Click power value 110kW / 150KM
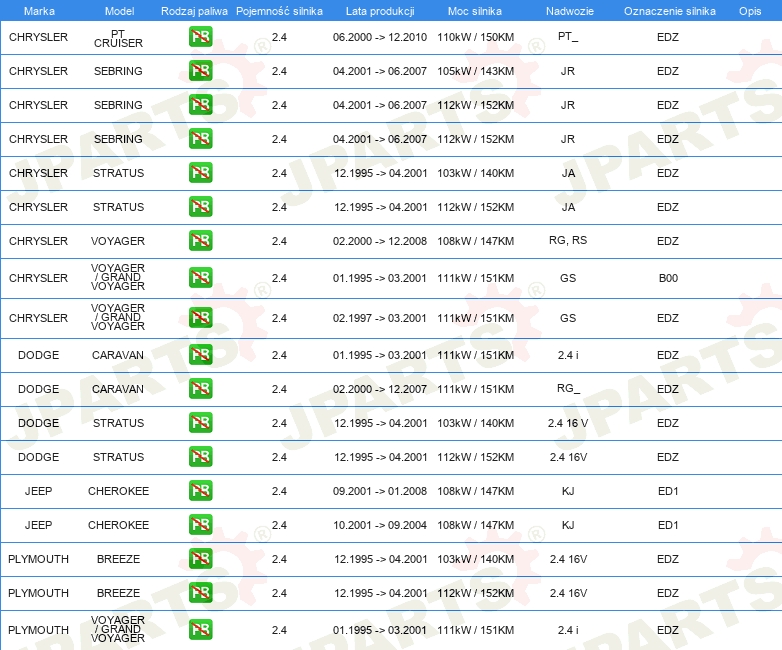The height and width of the screenshot is (650, 782). [x=475, y=37]
